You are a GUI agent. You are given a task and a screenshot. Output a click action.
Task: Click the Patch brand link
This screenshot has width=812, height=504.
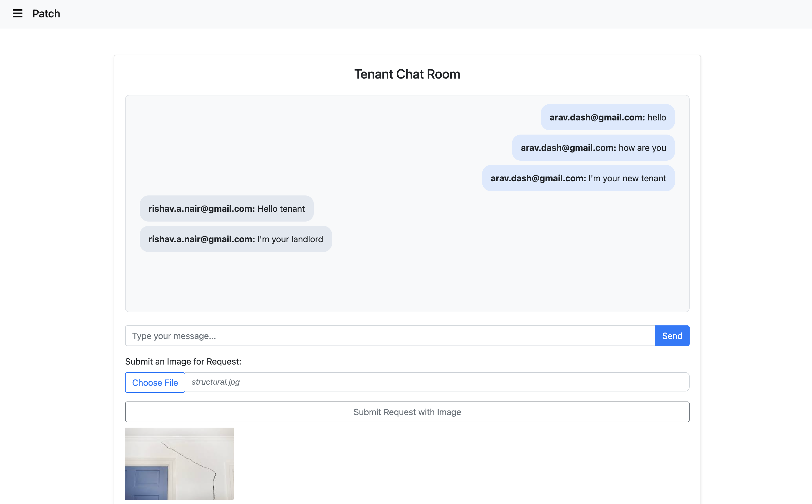click(46, 14)
